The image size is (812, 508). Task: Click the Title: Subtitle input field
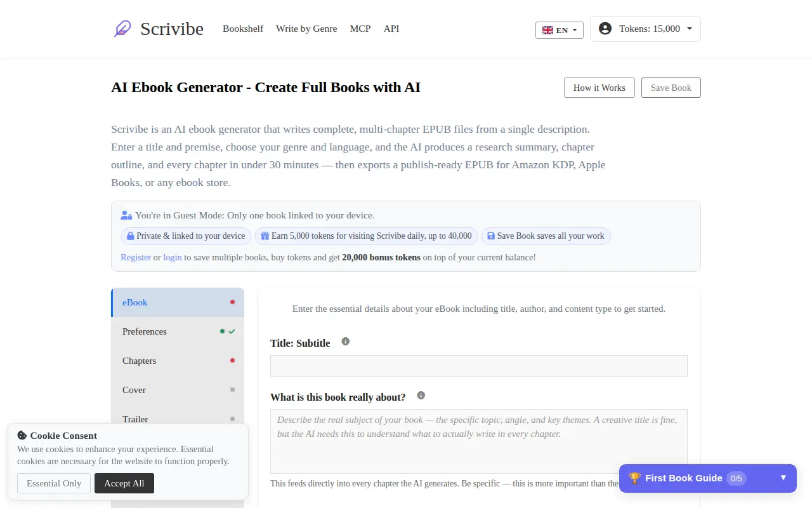pos(479,366)
